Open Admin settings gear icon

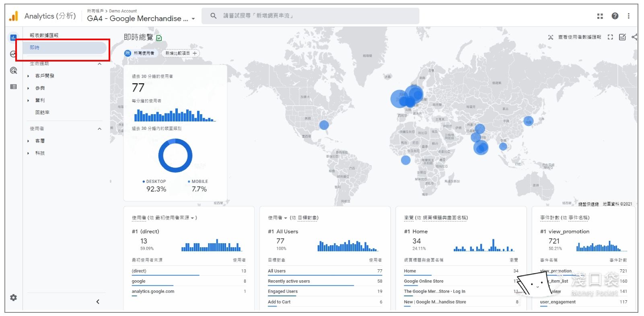pos(13,298)
